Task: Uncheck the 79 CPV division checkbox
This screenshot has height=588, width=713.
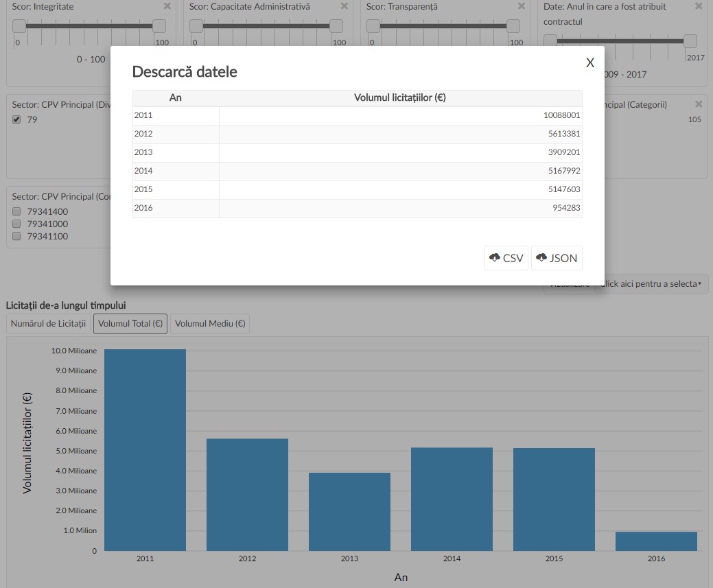Action: [x=17, y=120]
